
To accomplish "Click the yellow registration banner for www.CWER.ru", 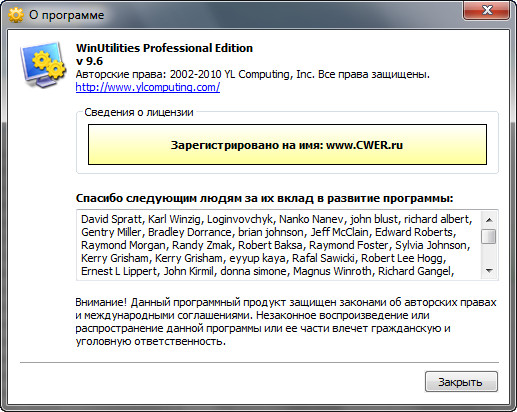I will (287, 145).
